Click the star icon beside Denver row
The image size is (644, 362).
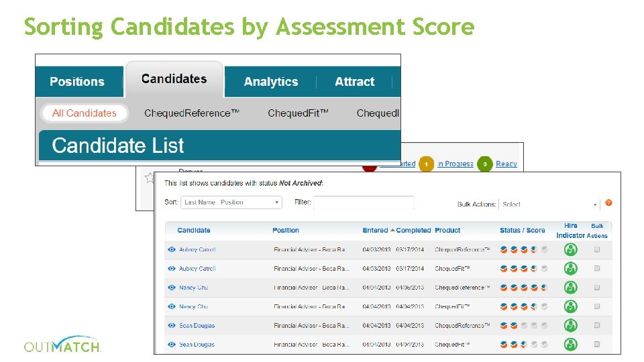pyautogui.click(x=150, y=178)
